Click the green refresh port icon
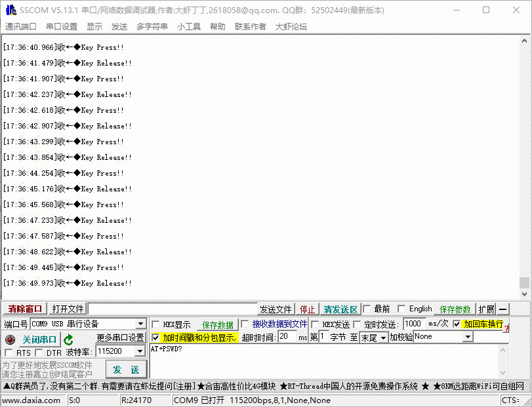 68,339
